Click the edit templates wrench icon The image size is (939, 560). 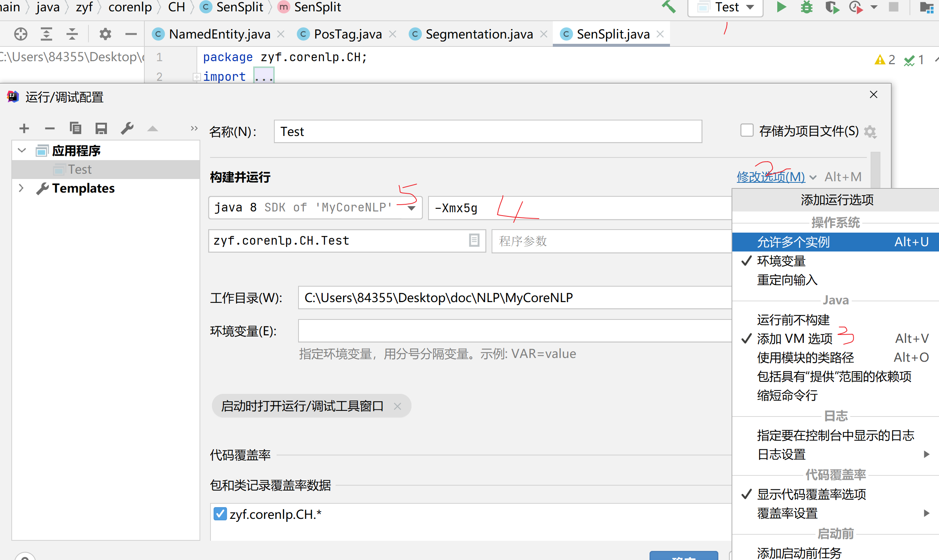(x=127, y=128)
